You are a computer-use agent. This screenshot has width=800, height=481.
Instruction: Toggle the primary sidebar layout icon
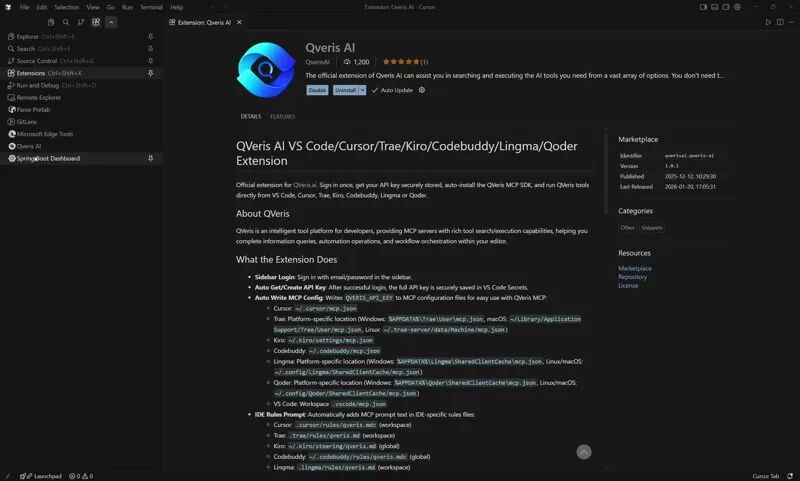pos(704,7)
